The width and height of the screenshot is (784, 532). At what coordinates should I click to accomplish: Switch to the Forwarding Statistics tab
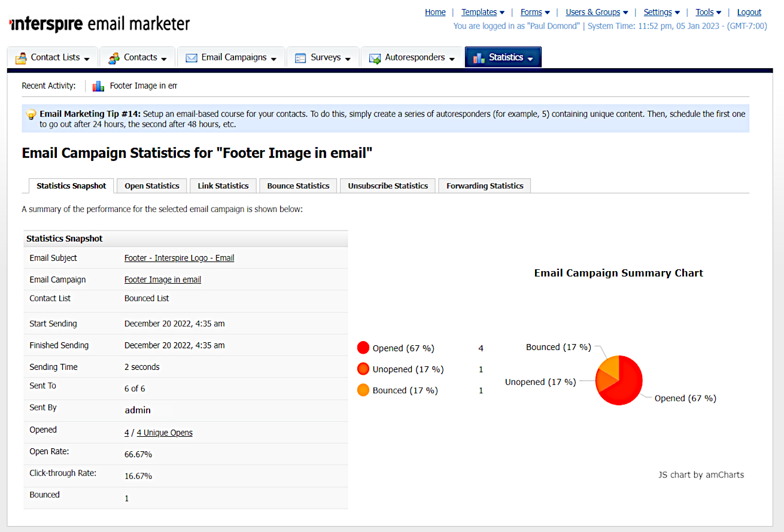485,186
